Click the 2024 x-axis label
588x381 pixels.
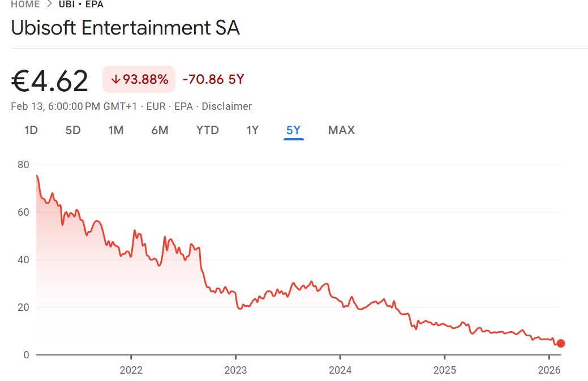coord(340,371)
